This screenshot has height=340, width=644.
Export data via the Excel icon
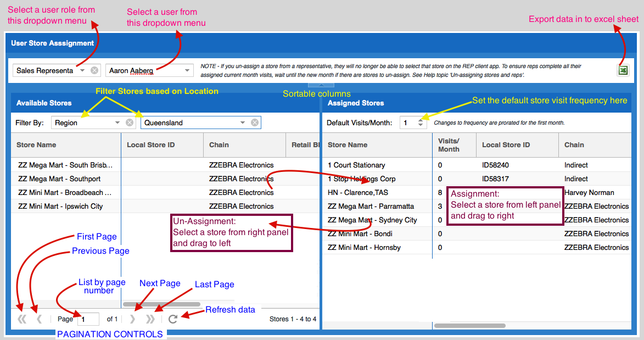pyautogui.click(x=623, y=70)
